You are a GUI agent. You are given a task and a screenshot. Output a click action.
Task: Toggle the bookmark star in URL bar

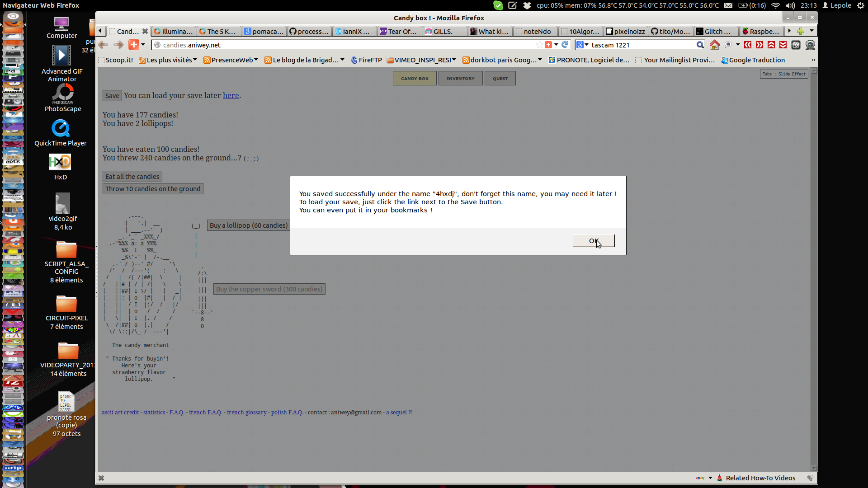539,45
